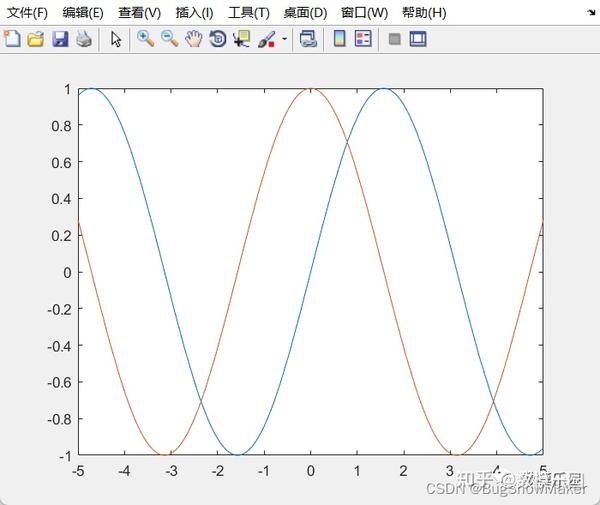Click the New Figure icon
The width and height of the screenshot is (600, 505).
coord(12,39)
